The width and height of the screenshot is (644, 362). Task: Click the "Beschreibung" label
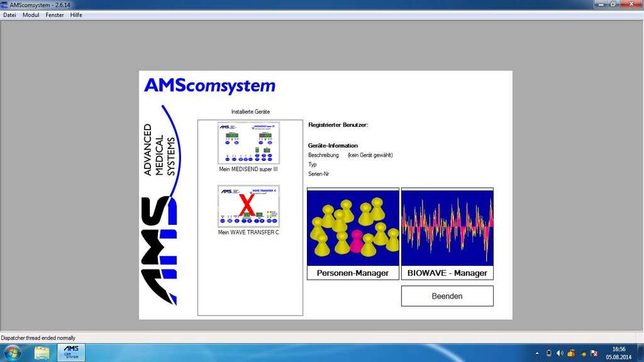tap(323, 155)
